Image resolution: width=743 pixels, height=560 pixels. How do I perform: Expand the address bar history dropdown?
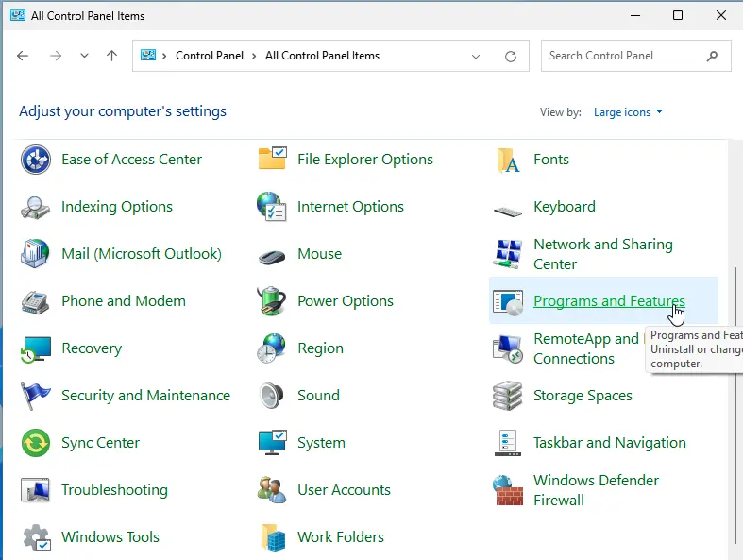pyautogui.click(x=476, y=56)
